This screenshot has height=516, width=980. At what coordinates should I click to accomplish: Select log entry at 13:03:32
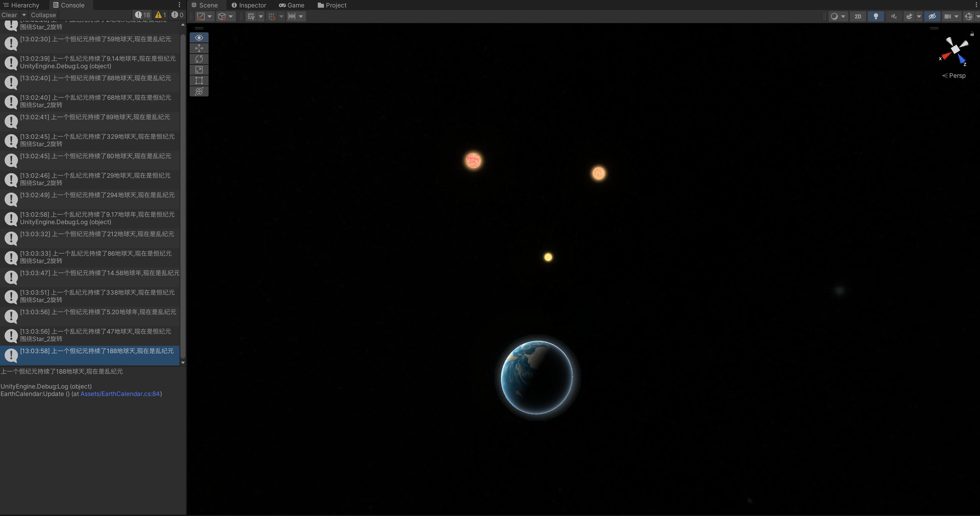(x=90, y=238)
